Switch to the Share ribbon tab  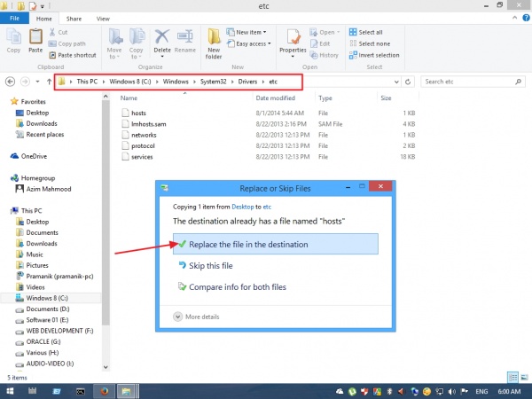pos(73,17)
